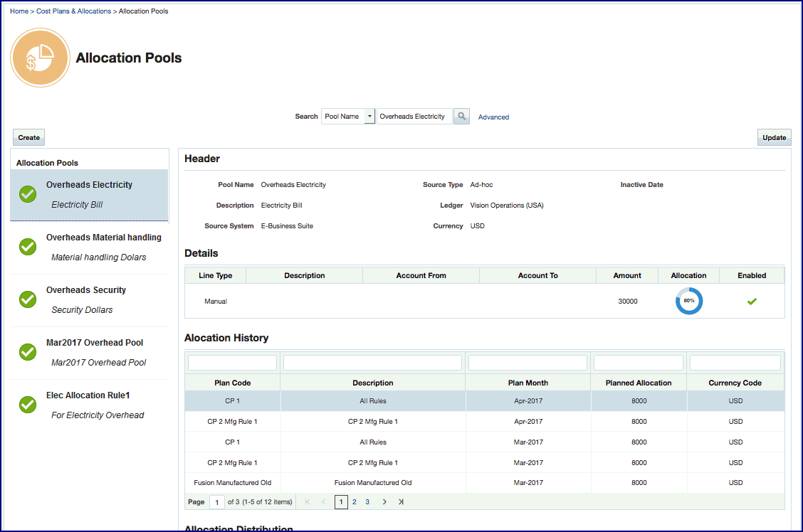The width and height of the screenshot is (803, 532).
Task: Select current page 1 in pagination
Action: pyautogui.click(x=341, y=502)
